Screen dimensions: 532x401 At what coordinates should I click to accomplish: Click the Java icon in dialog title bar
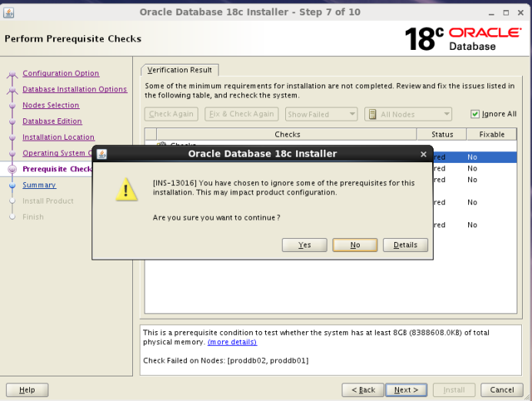pos(101,154)
